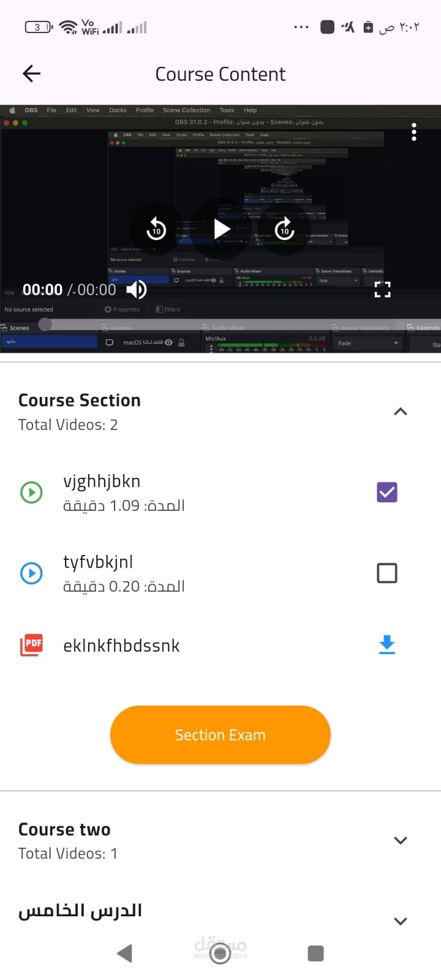Viewport: 441px width, 980px height.
Task: Rewind the video by 10 seconds
Action: point(156,229)
